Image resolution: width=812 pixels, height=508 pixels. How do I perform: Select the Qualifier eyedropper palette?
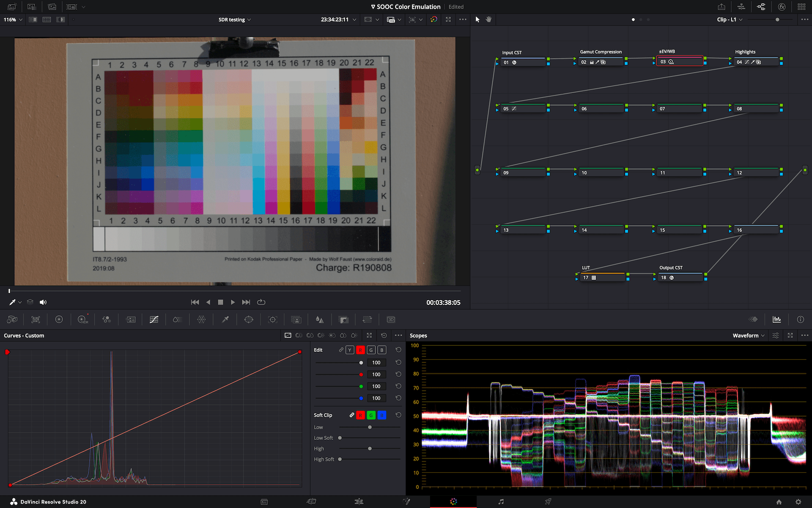(225, 320)
